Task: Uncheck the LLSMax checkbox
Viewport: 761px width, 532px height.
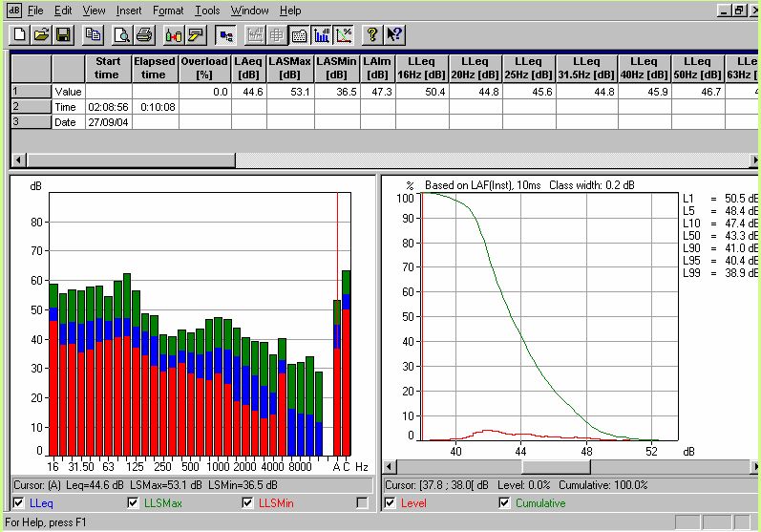Action: (x=133, y=503)
